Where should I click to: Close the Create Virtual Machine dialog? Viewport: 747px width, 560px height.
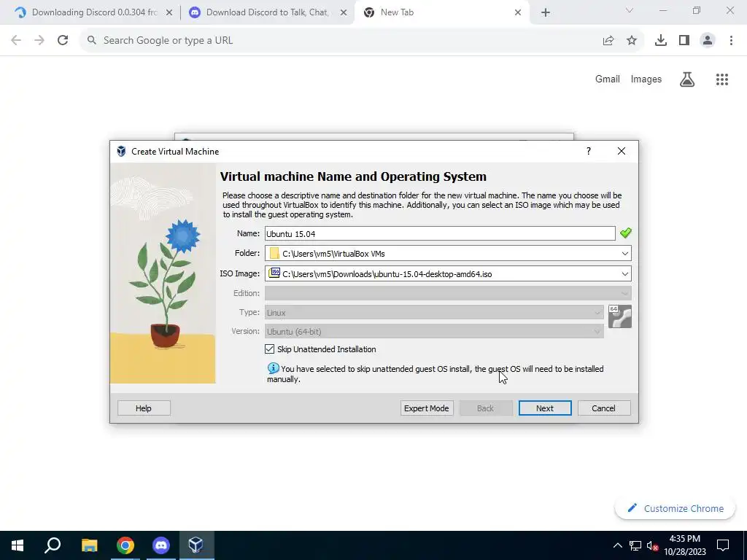point(622,151)
